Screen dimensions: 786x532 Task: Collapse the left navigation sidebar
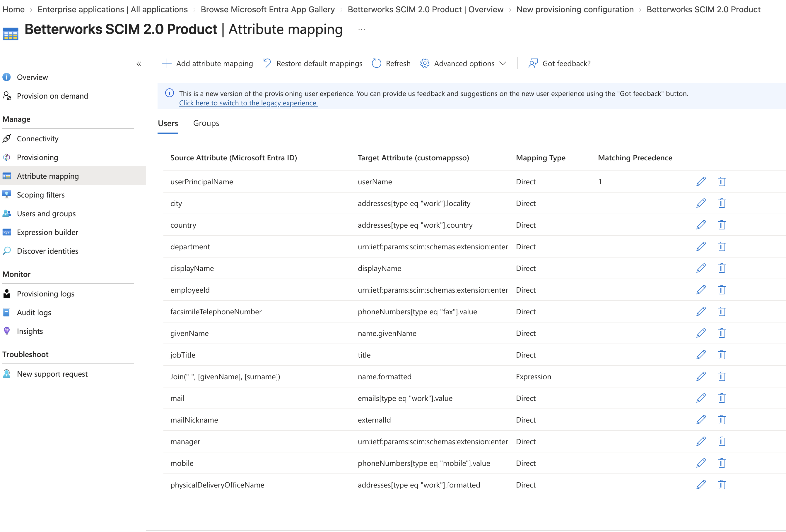139,64
